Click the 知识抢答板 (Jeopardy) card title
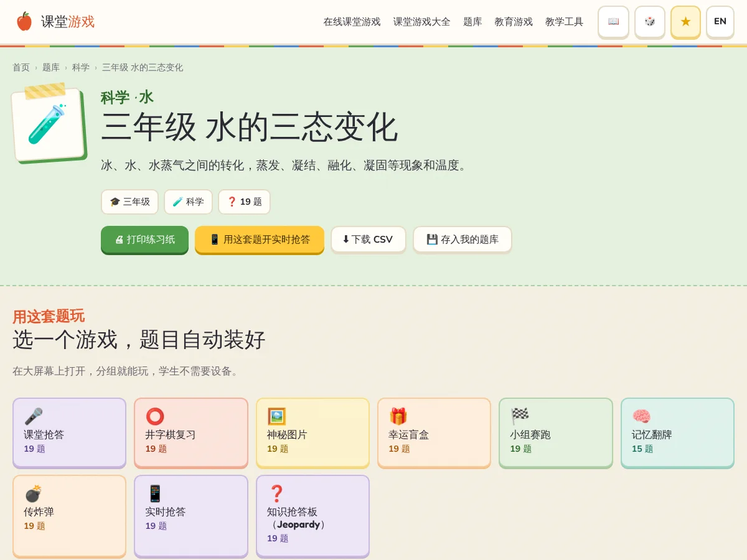 (x=298, y=518)
